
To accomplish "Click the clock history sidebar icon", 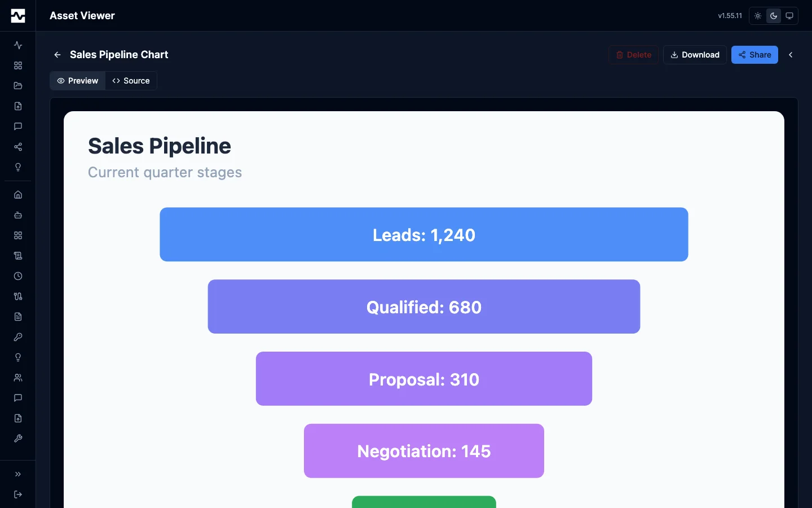I will click(x=18, y=276).
